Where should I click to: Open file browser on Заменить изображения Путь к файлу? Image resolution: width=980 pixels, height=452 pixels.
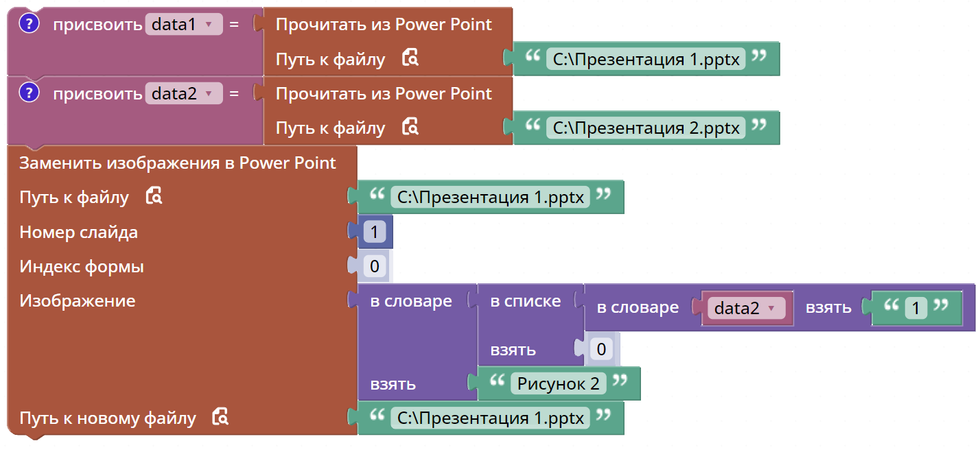(x=154, y=197)
